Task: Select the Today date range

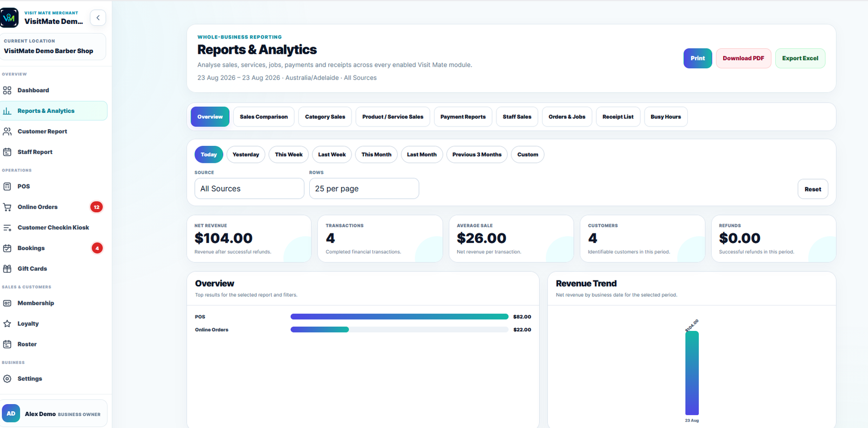Action: (x=209, y=155)
